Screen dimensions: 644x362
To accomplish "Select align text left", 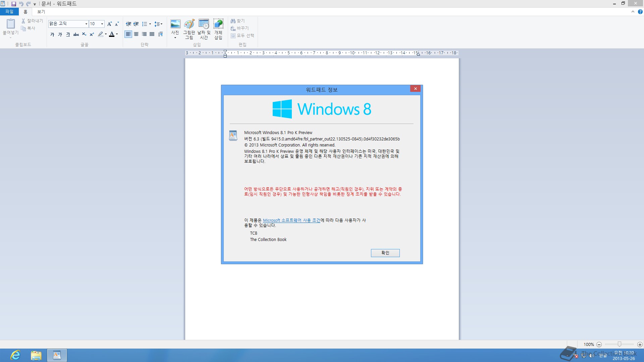I will 128,34.
